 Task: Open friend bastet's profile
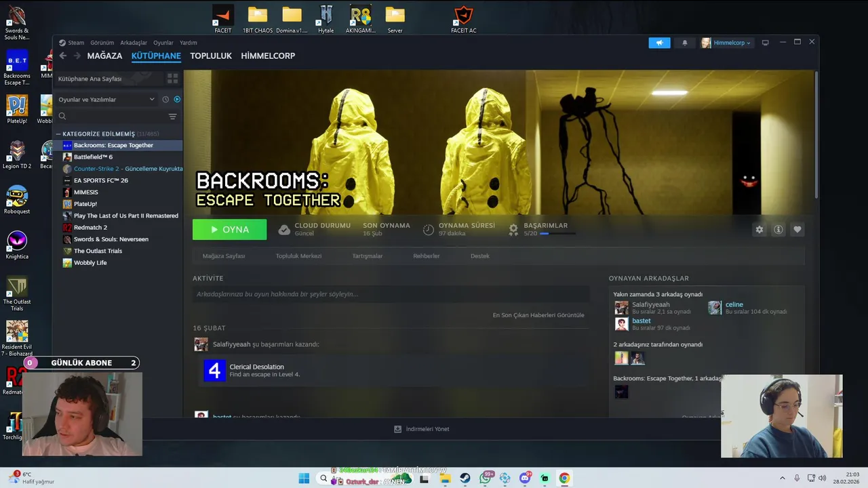[x=642, y=321]
